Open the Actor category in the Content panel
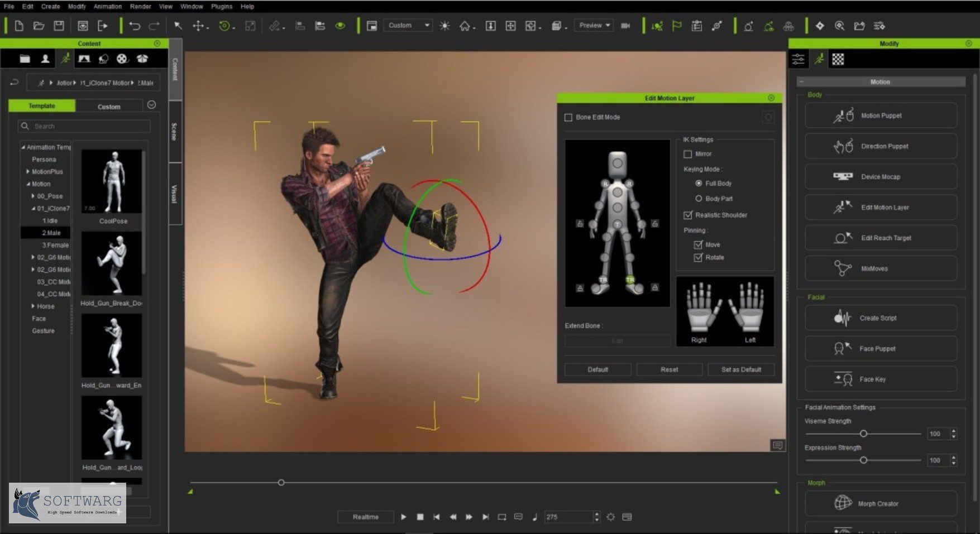 44,58
